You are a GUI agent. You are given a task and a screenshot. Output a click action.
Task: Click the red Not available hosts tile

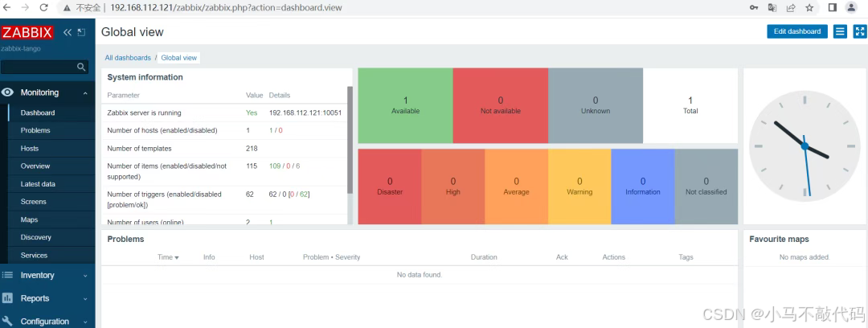click(x=501, y=106)
